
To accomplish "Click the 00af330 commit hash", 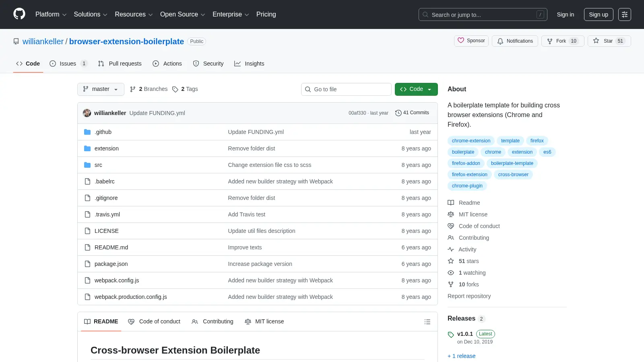I will pos(357,113).
